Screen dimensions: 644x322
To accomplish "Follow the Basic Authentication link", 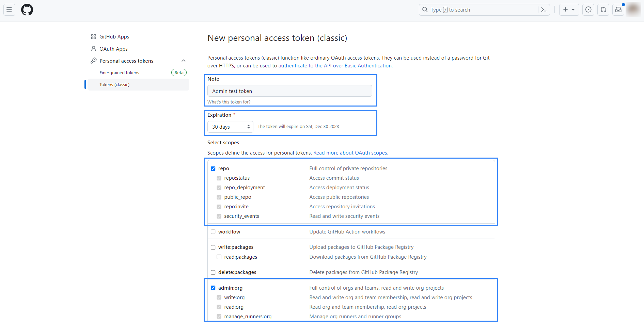I will point(335,66).
